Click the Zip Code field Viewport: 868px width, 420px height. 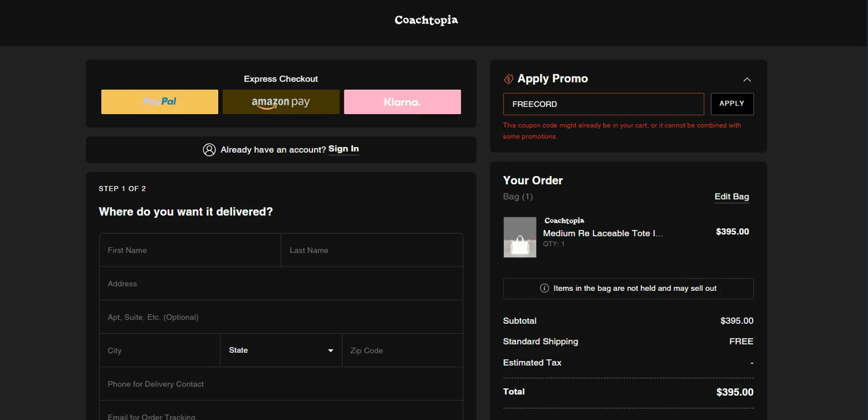402,350
